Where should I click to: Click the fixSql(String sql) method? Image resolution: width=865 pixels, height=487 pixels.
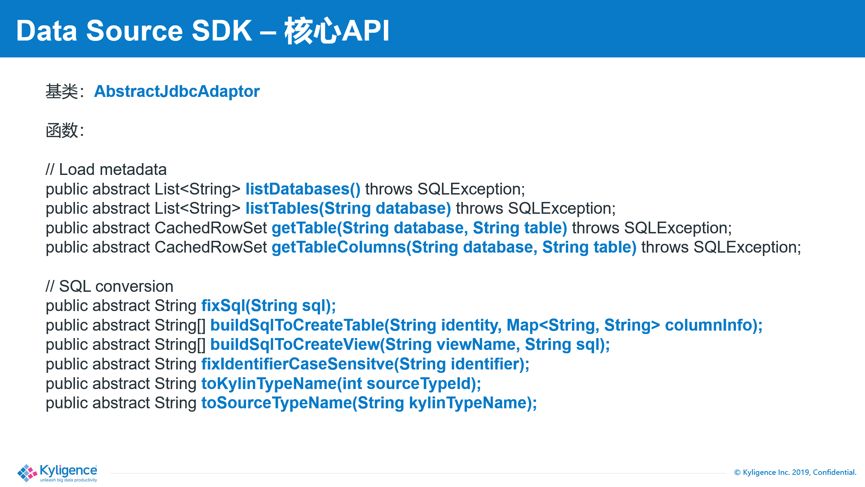click(x=269, y=306)
